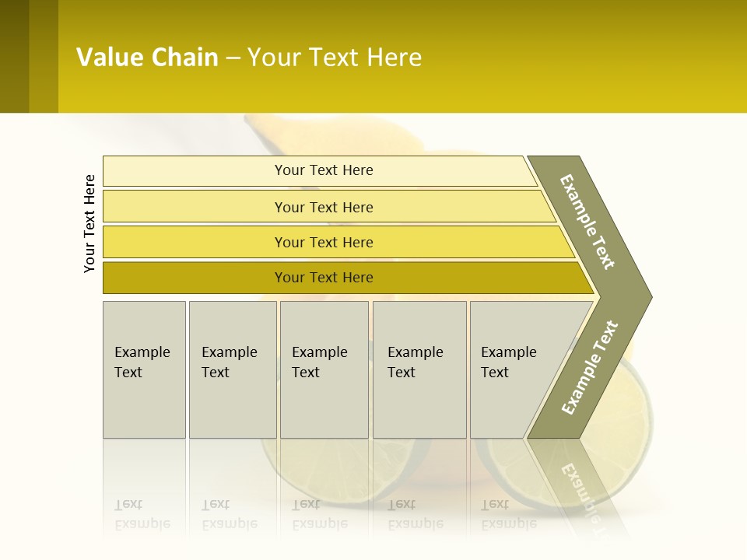Click the "Your Text Here" subtitle in header
The image size is (747, 560).
point(335,57)
